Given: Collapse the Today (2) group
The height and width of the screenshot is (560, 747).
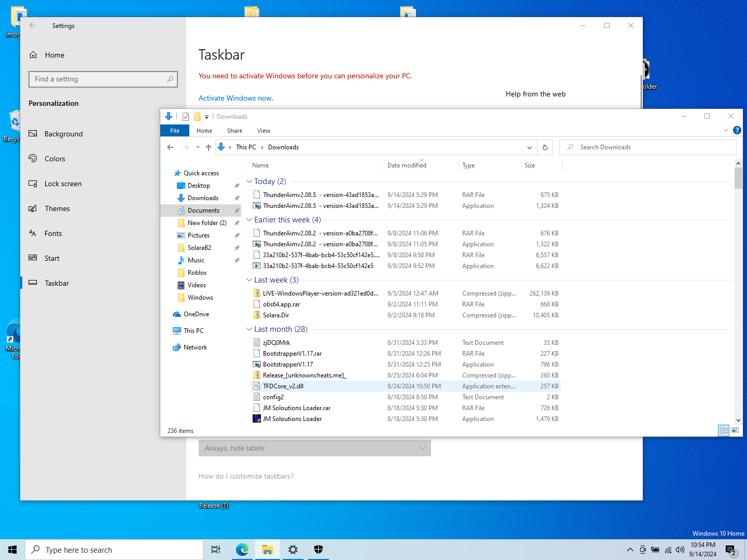Looking at the screenshot, I should coord(249,181).
